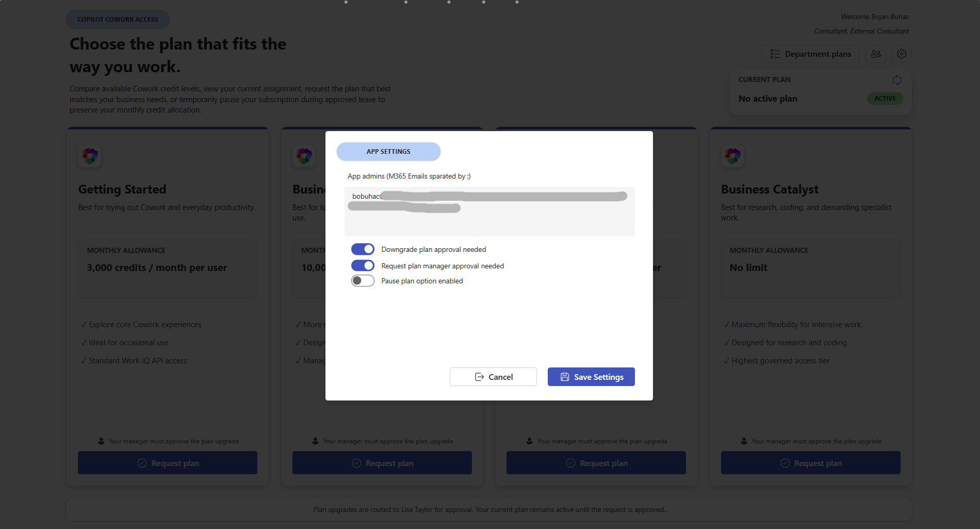The image size is (980, 529).
Task: Toggle Downgrade plan approval needed switch
Action: pyautogui.click(x=363, y=249)
